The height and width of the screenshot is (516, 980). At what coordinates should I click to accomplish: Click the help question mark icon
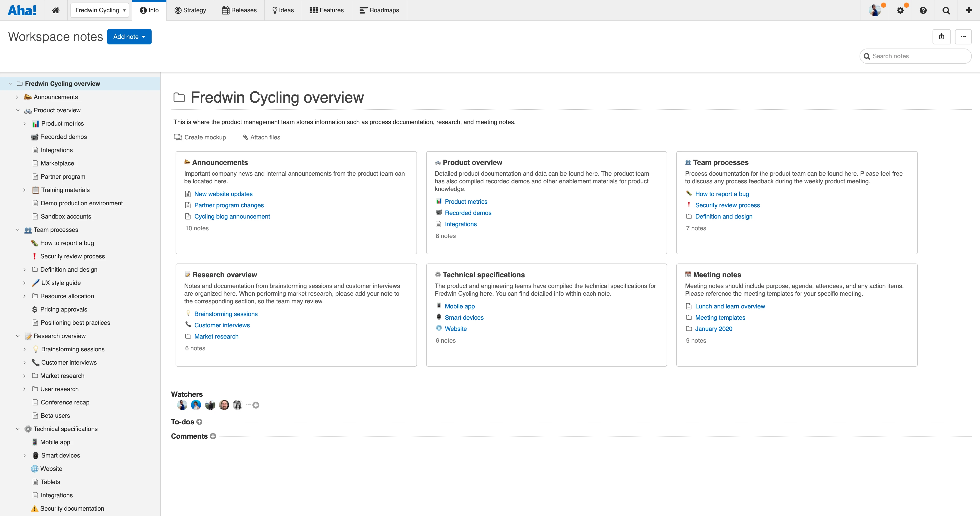[923, 10]
